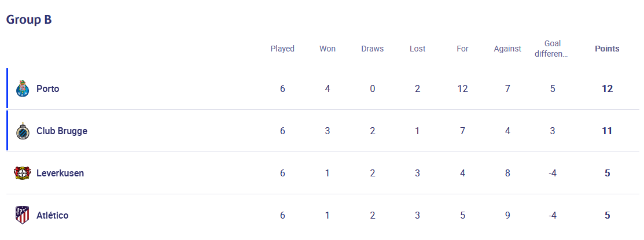This screenshot has width=644, height=240.
Task: Click the truncated Goal difference header
Action: tap(553, 49)
